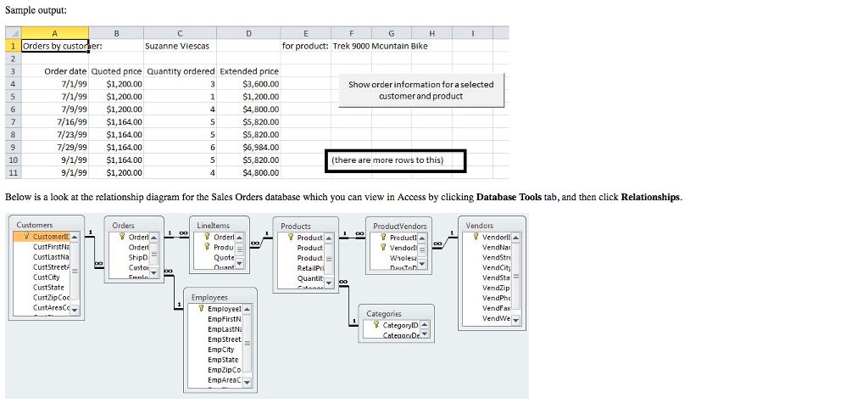Click the second key icon in LineItems table
The width and height of the screenshot is (868, 409).
point(207,247)
